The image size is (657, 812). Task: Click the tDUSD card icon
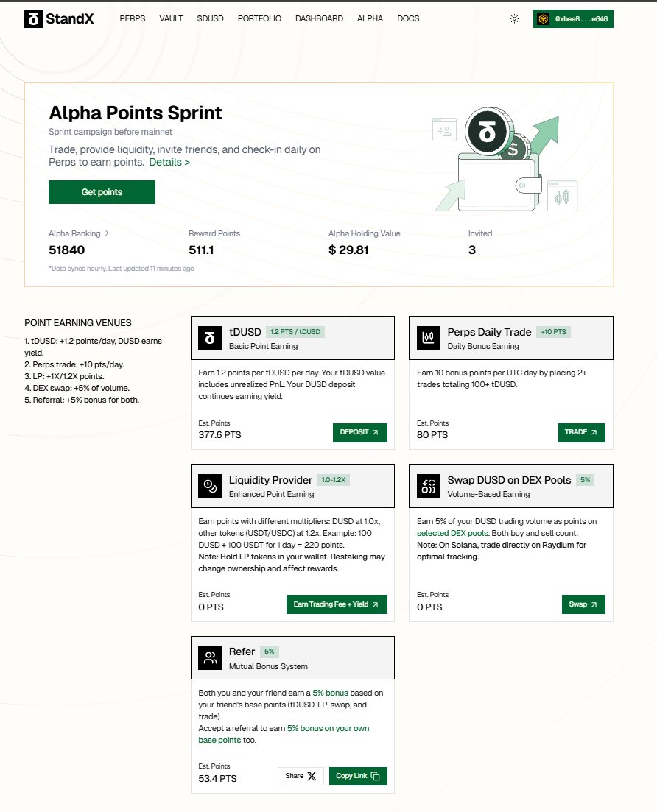(210, 338)
